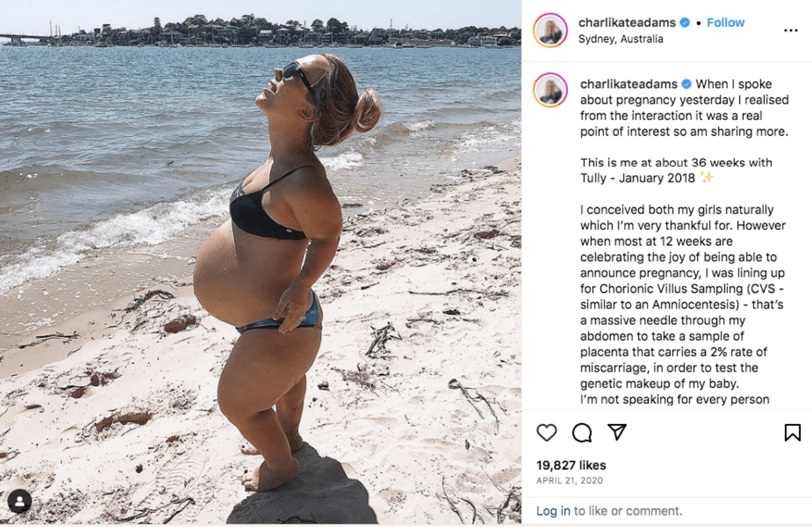This screenshot has width=812, height=527.
Task: Click the verified badge in the caption
Action: point(686,84)
